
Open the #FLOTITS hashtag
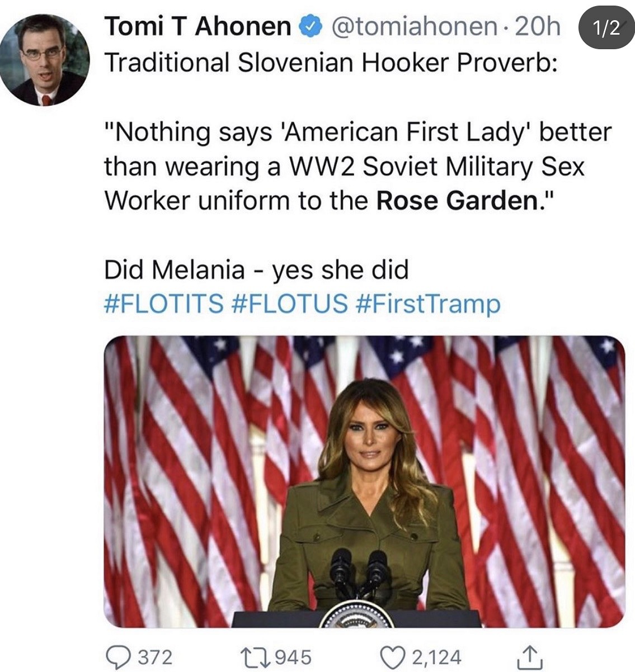point(163,304)
